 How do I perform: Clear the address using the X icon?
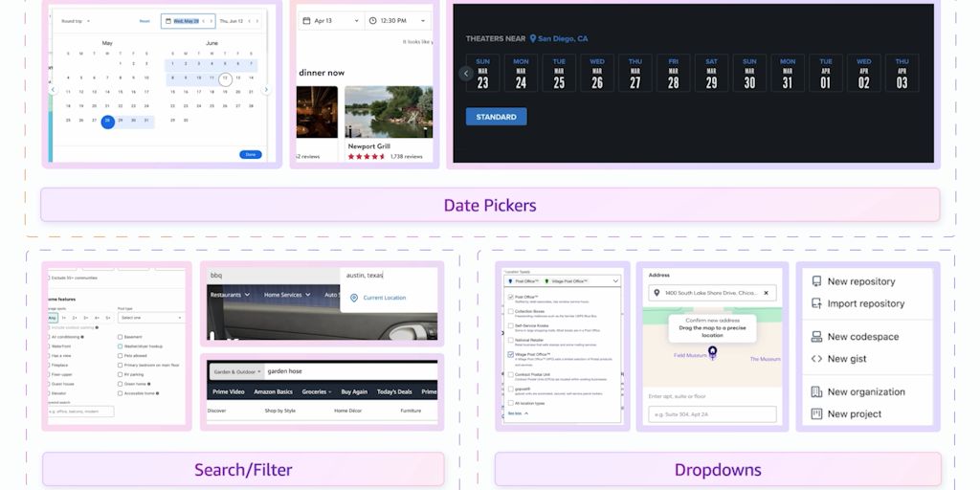click(767, 293)
